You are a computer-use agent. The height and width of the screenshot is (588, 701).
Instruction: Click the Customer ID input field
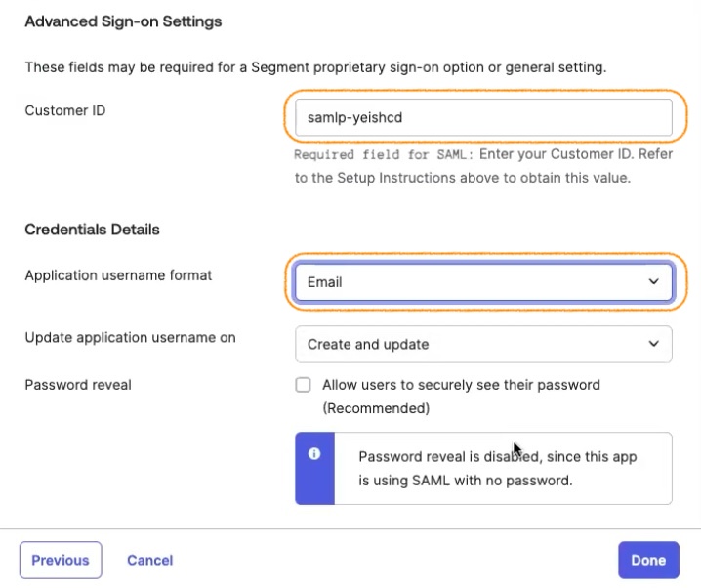coord(483,117)
